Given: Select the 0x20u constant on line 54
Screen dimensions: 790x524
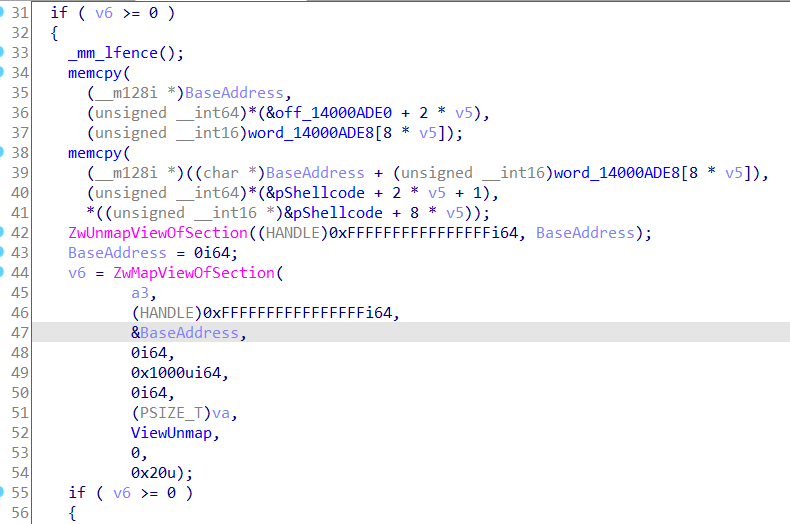Looking at the screenshot, I should pos(154,473).
